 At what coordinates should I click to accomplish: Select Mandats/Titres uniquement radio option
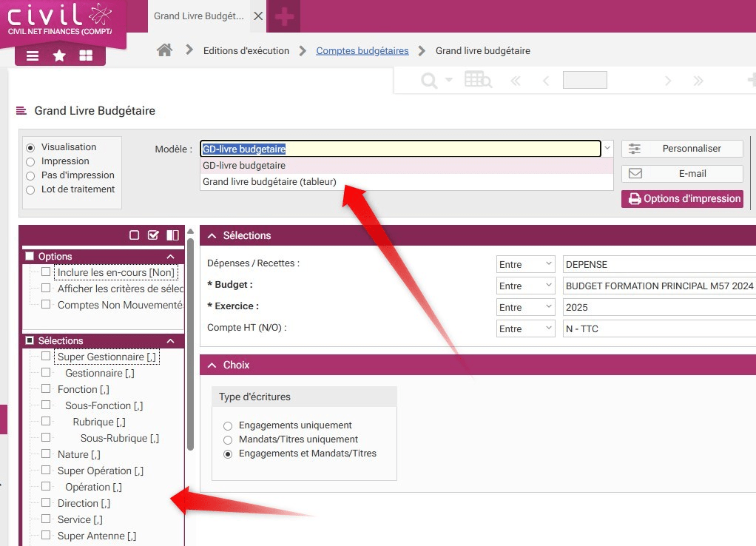click(228, 439)
